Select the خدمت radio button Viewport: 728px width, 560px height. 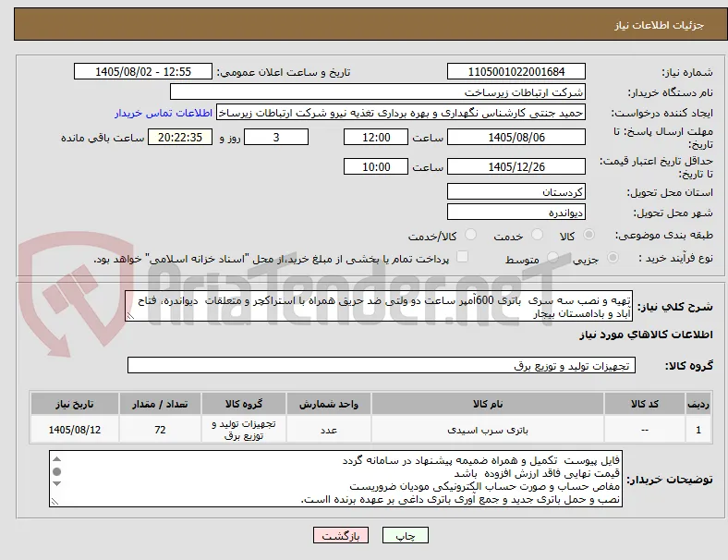tap(537, 235)
